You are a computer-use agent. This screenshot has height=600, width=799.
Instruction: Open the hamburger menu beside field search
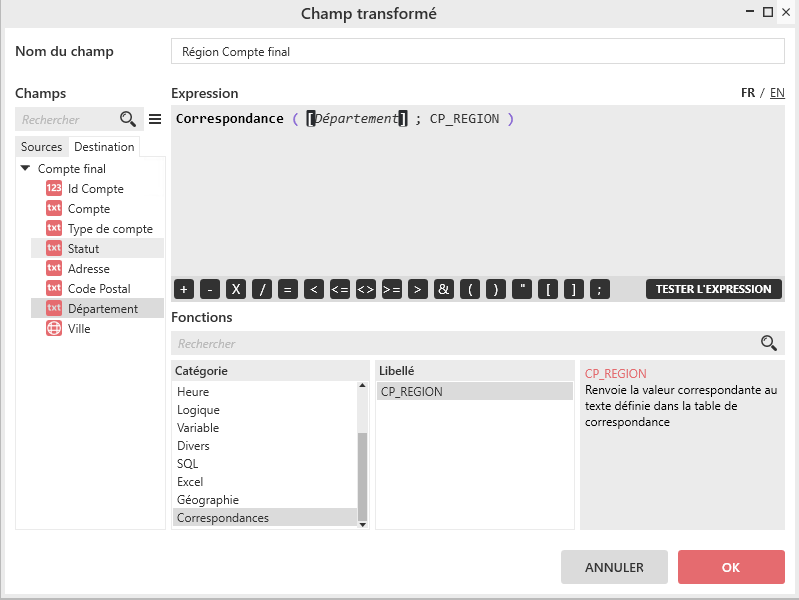coord(155,119)
